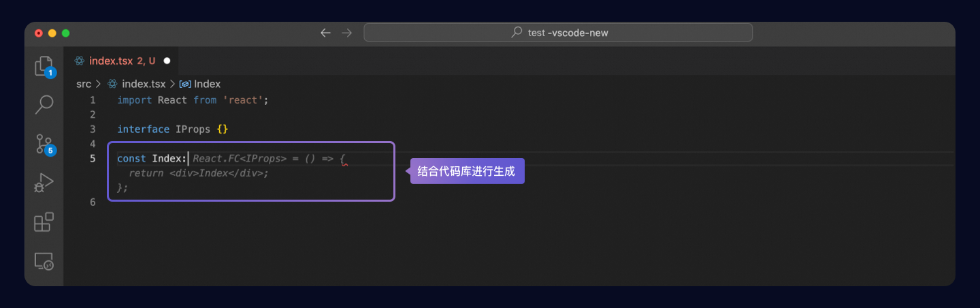Image resolution: width=980 pixels, height=308 pixels.
Task: Click the 'import' keyword on line 1
Action: click(135, 100)
